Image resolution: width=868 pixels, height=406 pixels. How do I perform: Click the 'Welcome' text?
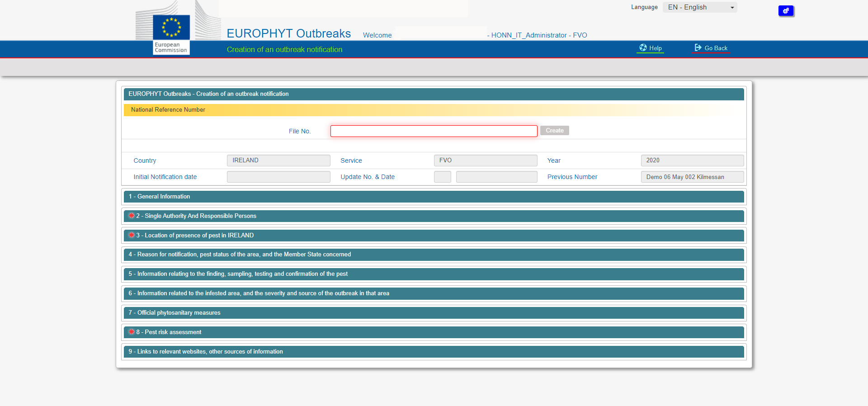tap(377, 35)
